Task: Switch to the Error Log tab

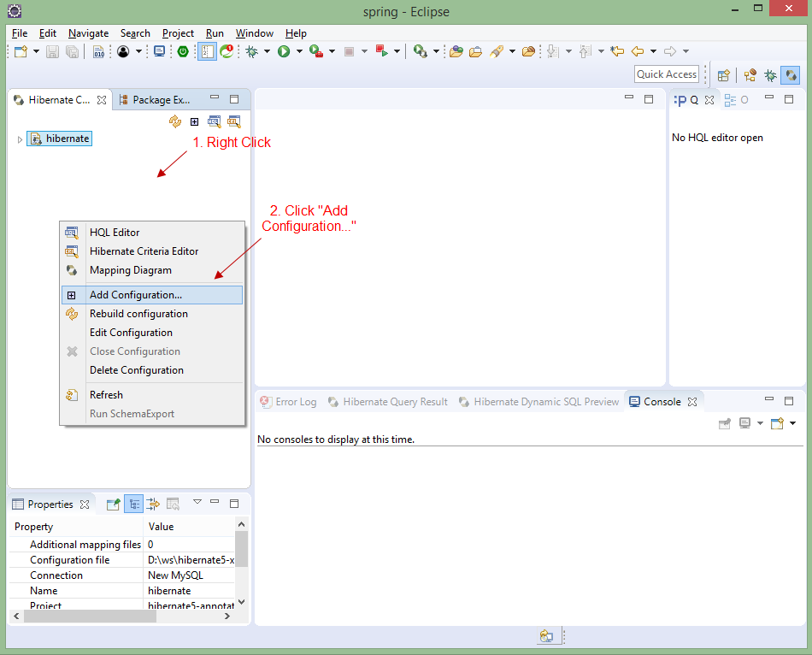Action: (x=288, y=402)
